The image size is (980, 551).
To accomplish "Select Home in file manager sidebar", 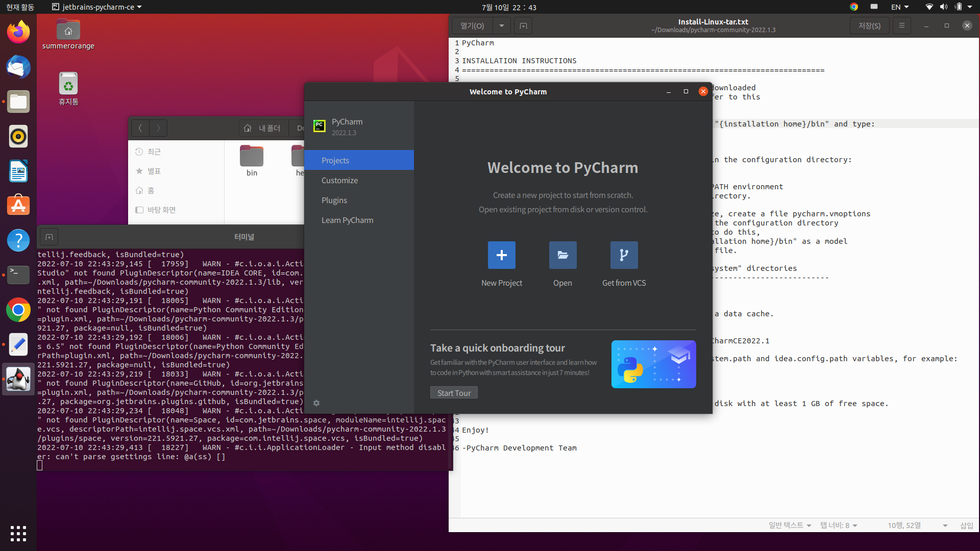I will click(x=176, y=190).
